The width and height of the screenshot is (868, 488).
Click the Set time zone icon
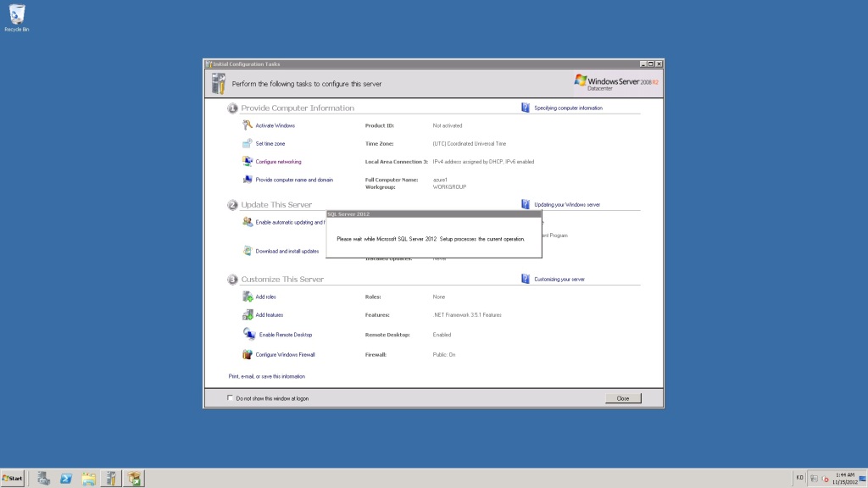pos(247,143)
